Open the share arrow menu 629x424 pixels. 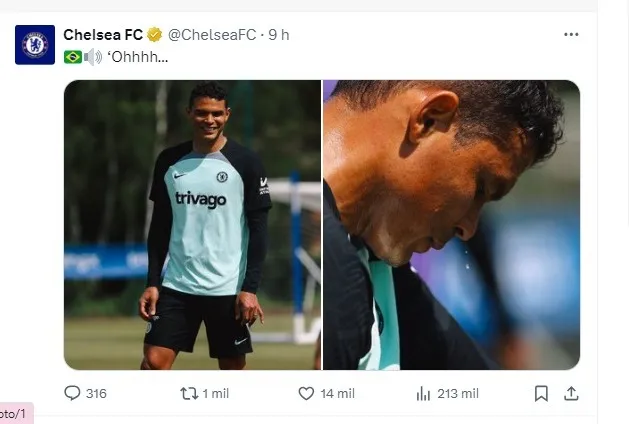(x=571, y=393)
